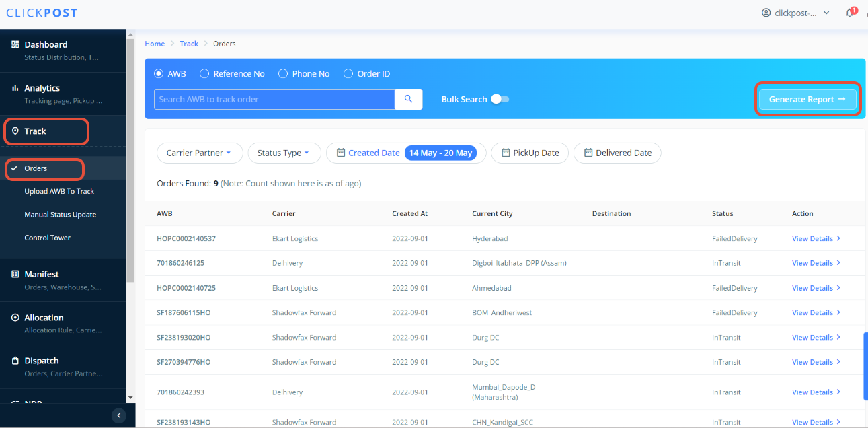This screenshot has width=868, height=428.
Task: Toggle the Bulk Search switch
Action: pyautogui.click(x=500, y=99)
